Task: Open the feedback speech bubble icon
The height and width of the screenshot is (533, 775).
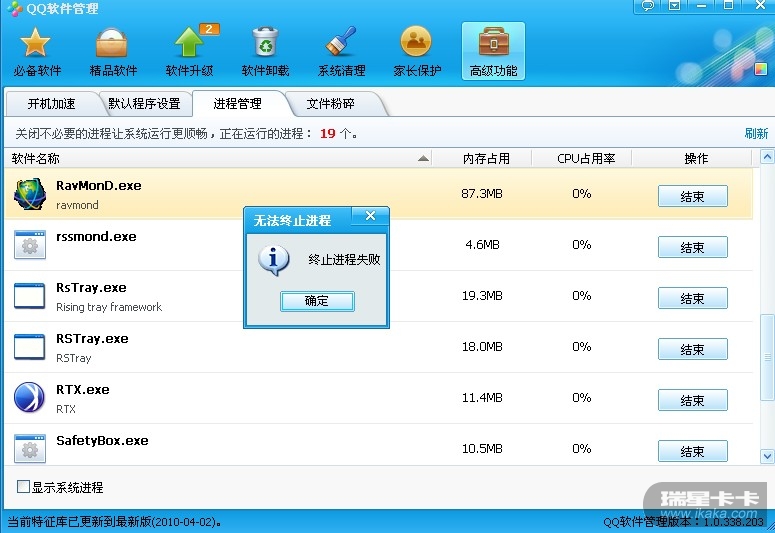Action: click(648, 6)
